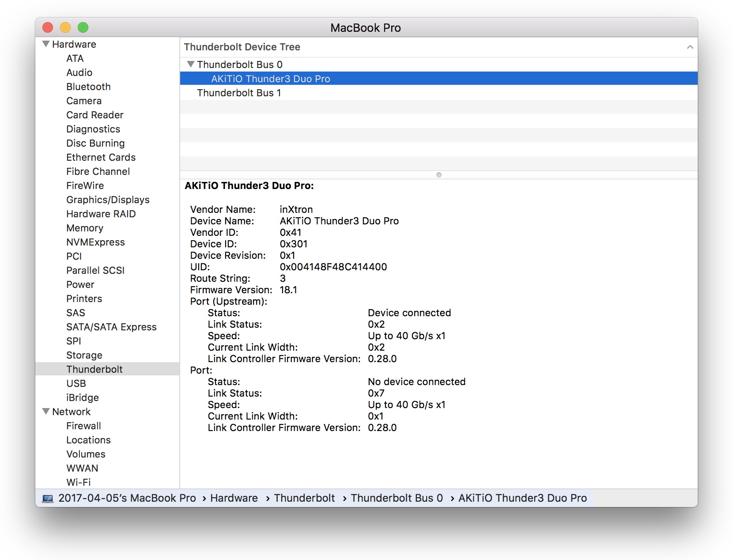This screenshot has height=560, width=733.
Task: Select ATA in the sidebar
Action: pyautogui.click(x=75, y=58)
